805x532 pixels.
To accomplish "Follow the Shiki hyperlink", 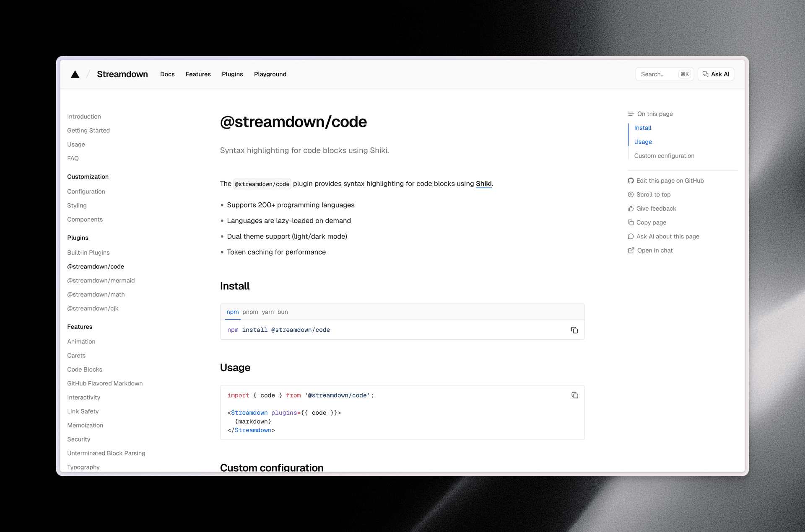I will click(x=483, y=183).
